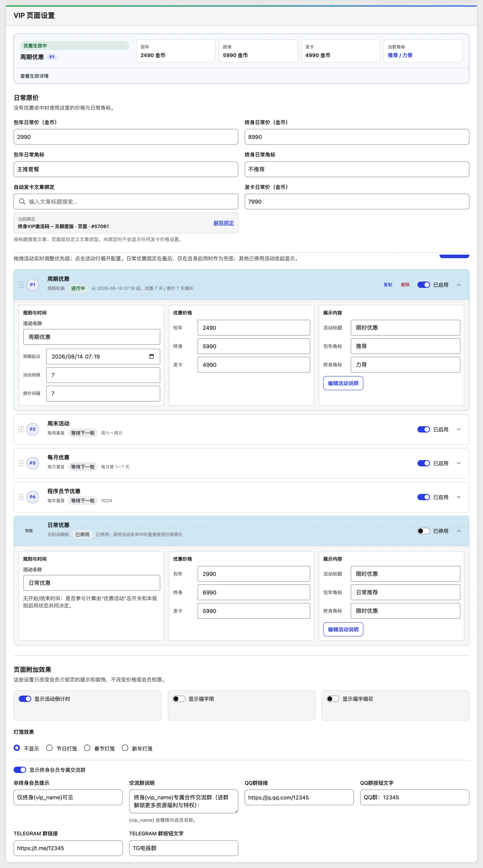Click the 解除绑定 link
The width and height of the screenshot is (483, 868).
point(223,223)
